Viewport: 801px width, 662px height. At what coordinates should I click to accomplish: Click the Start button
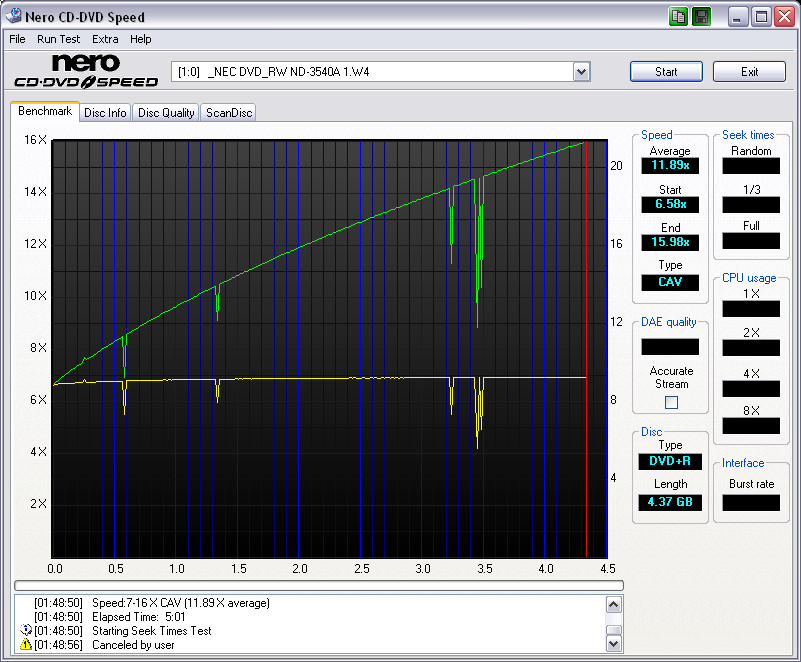[x=666, y=72]
